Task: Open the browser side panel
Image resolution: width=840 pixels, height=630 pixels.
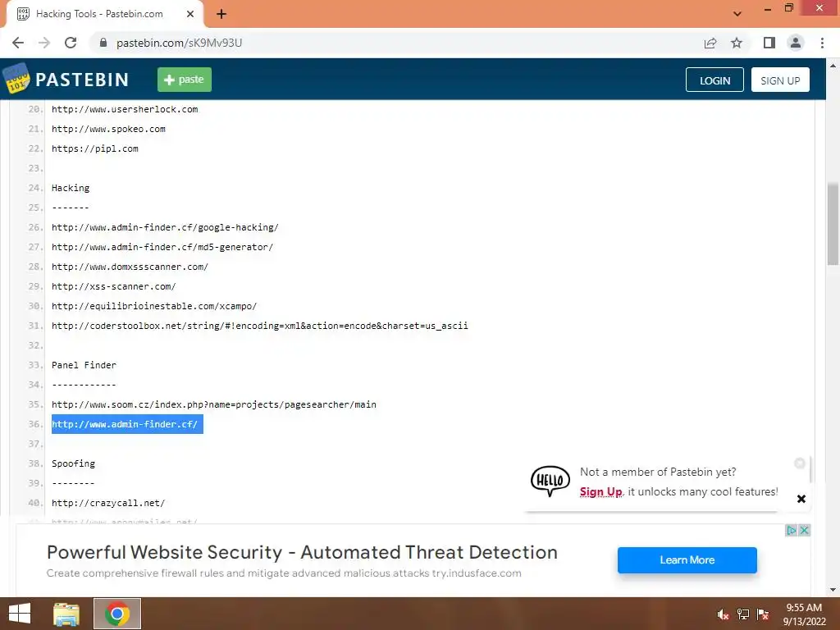Action: (769, 43)
